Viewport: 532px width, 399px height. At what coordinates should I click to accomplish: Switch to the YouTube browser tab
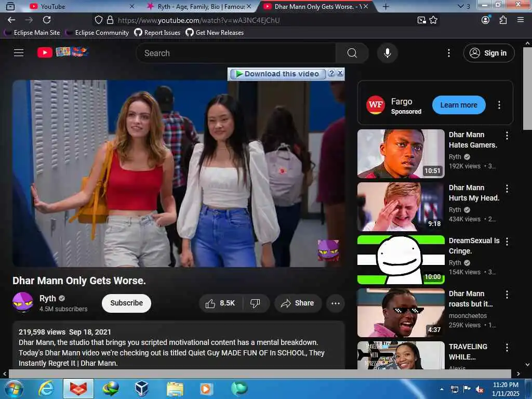(82, 6)
